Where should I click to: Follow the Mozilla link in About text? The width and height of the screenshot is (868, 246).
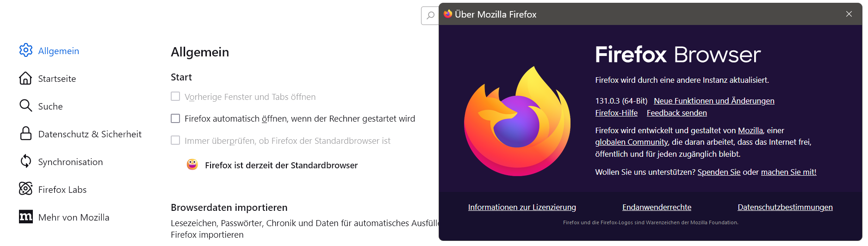[x=750, y=130]
